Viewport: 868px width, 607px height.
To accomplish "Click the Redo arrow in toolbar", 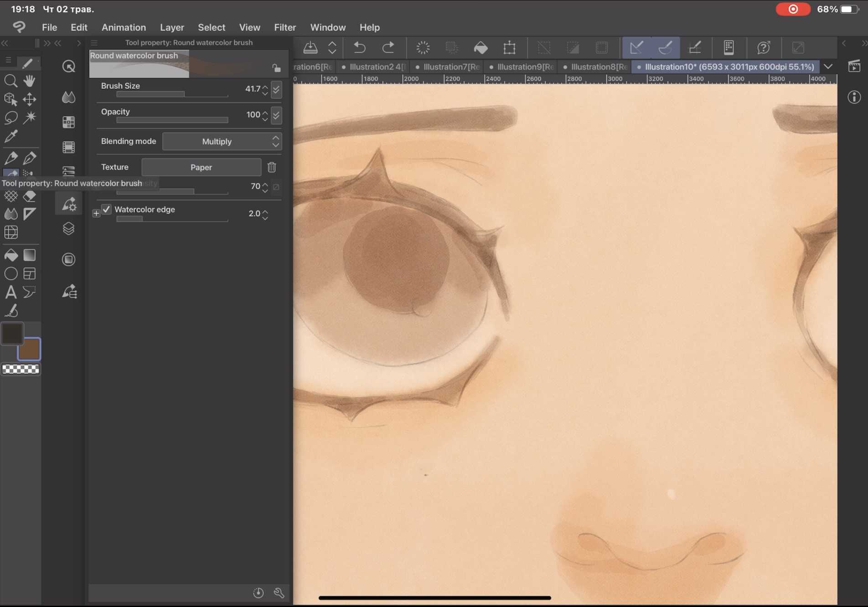I will click(388, 47).
